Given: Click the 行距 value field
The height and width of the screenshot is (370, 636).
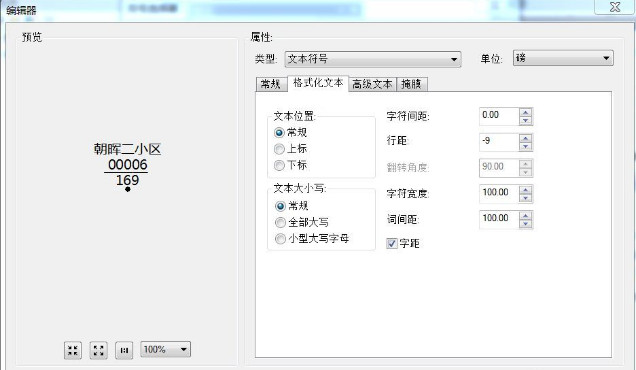Looking at the screenshot, I should coord(499,142).
